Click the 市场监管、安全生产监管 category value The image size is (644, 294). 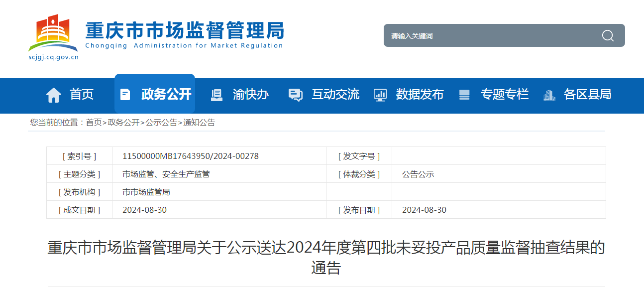point(166,174)
